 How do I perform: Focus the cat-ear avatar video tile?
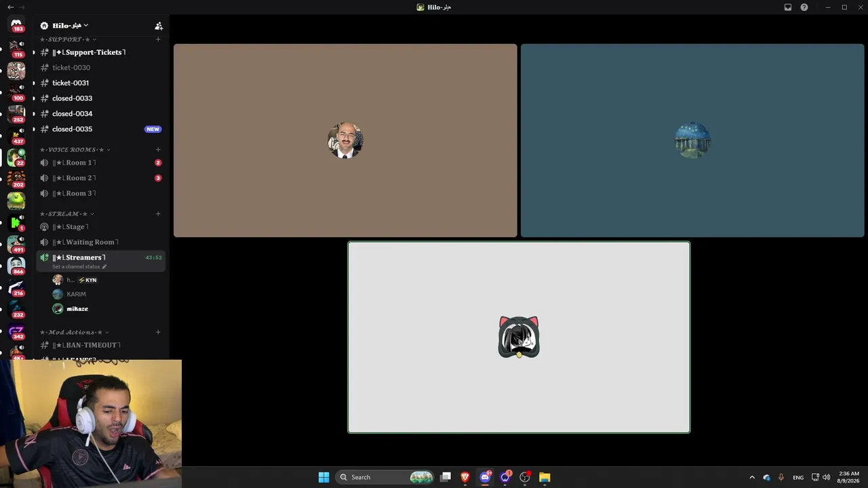[519, 337]
